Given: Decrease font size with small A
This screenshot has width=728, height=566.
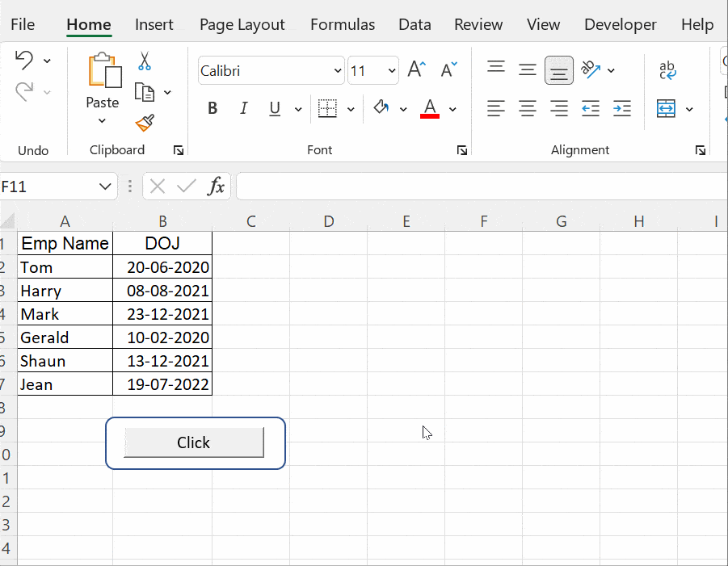Looking at the screenshot, I should point(448,70).
